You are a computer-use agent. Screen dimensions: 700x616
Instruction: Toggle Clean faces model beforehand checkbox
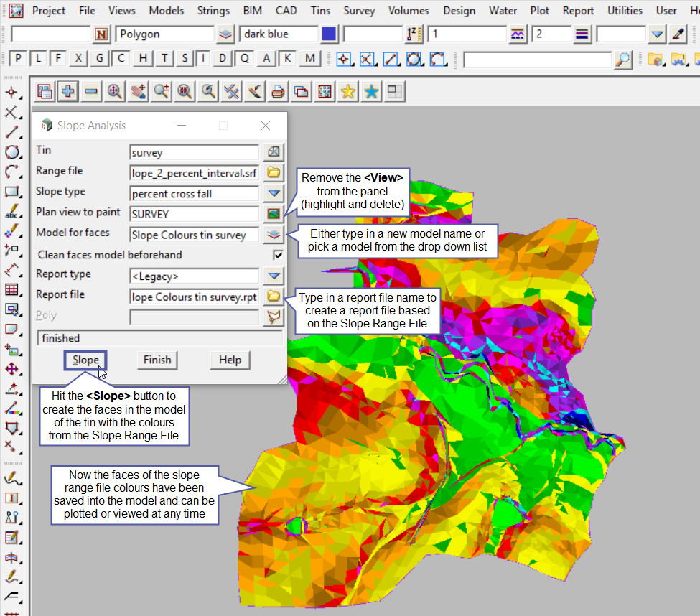coord(278,255)
